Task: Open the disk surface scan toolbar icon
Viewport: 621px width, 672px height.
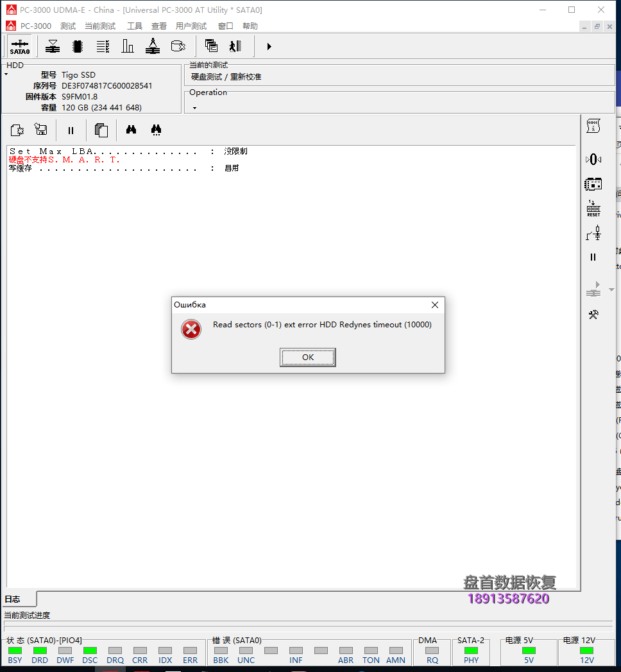Action: (x=53, y=46)
